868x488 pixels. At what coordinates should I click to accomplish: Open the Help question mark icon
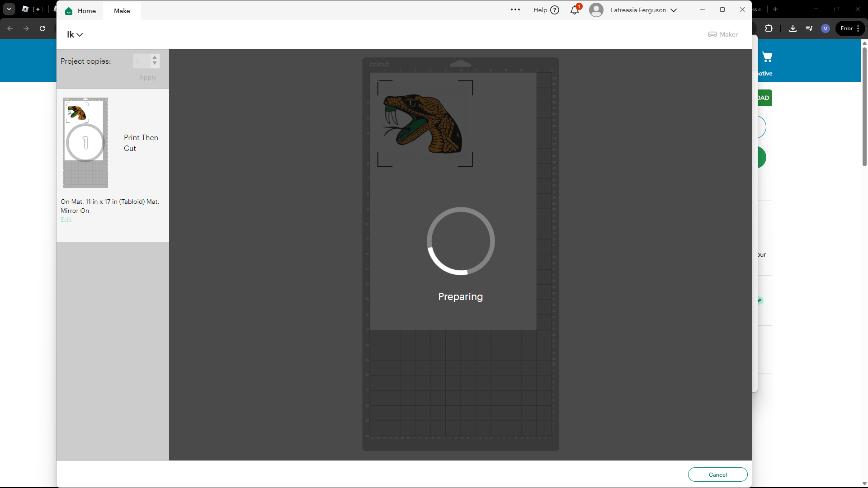point(555,10)
